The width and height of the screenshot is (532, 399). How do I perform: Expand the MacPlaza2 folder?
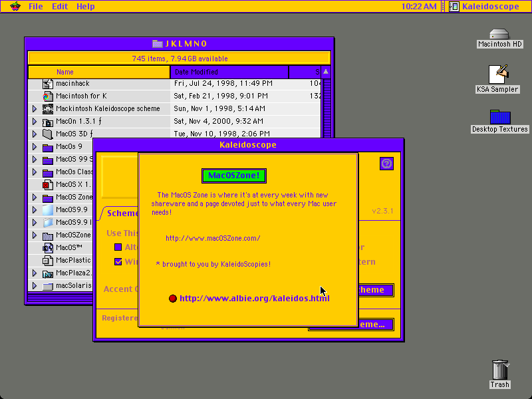pyautogui.click(x=35, y=273)
